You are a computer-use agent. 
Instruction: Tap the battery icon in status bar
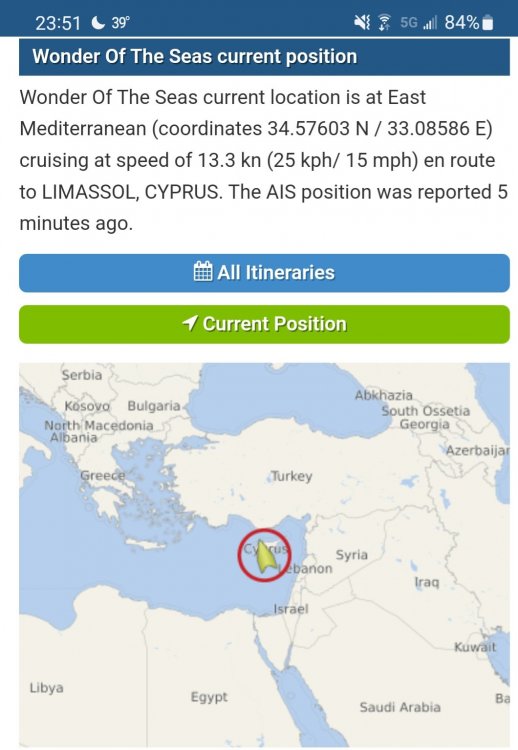(x=488, y=22)
